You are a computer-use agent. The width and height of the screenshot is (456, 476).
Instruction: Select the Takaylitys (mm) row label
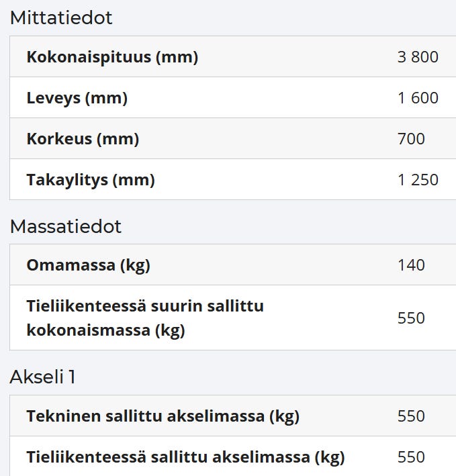[91, 180]
